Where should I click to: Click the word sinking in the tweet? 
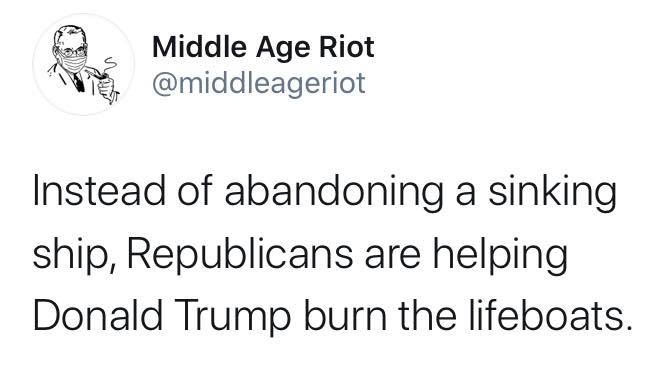[553, 194]
